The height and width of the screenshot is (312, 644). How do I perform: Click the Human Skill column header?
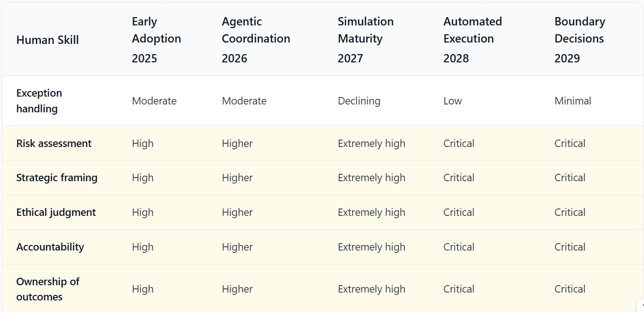(48, 40)
